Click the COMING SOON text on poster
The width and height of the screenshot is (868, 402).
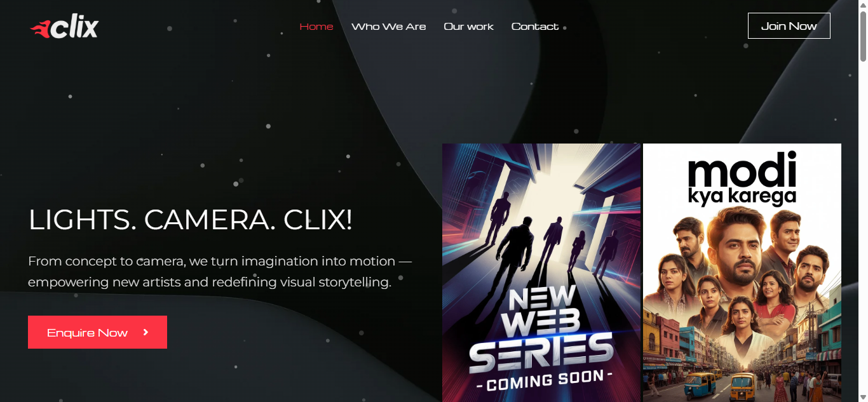click(x=543, y=380)
